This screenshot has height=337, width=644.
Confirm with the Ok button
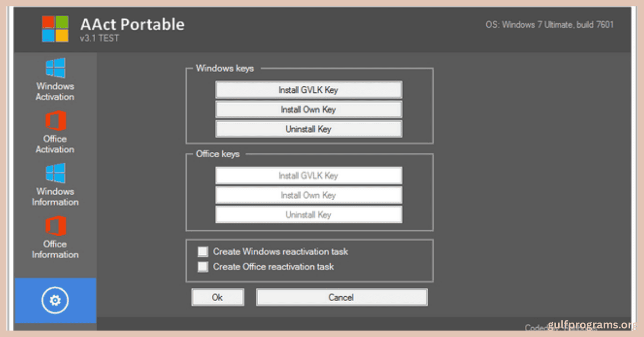pyautogui.click(x=217, y=297)
